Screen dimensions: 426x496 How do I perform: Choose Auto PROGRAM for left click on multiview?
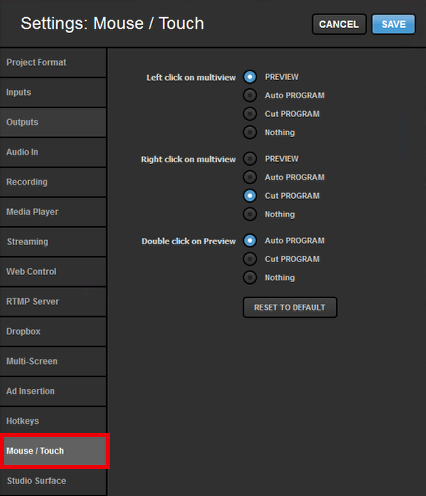[250, 95]
